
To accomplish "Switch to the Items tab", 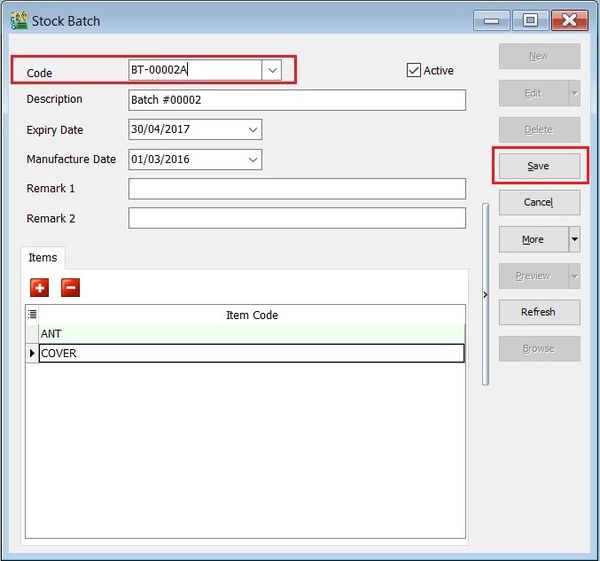I will pos(43,258).
